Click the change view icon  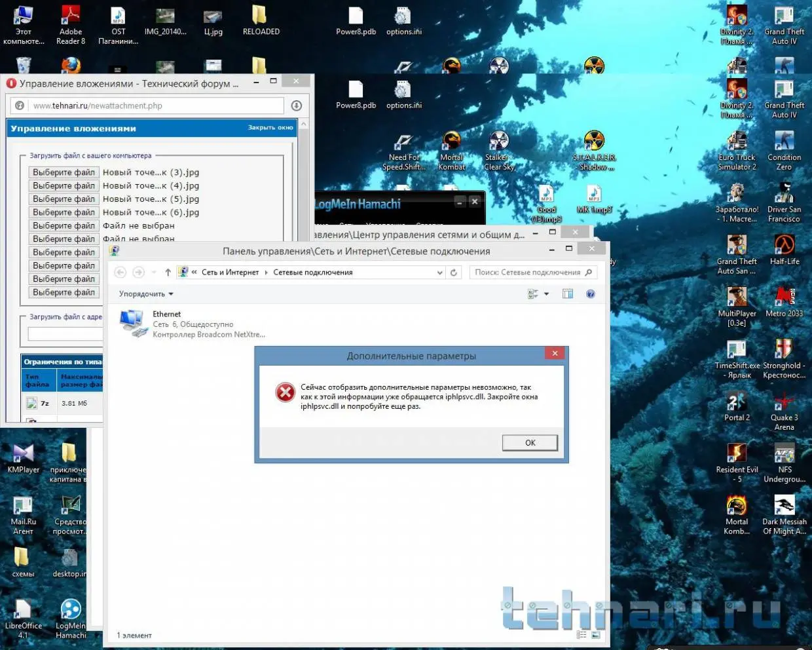click(533, 294)
